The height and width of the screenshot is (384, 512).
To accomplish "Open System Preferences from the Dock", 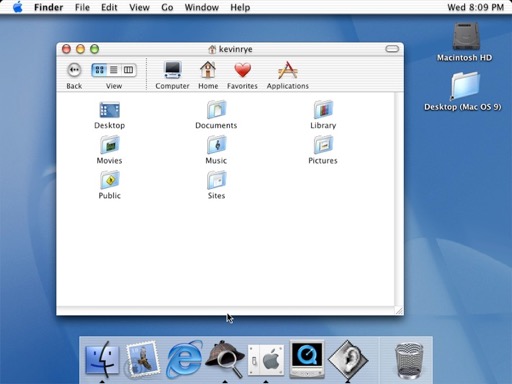I will [266, 360].
